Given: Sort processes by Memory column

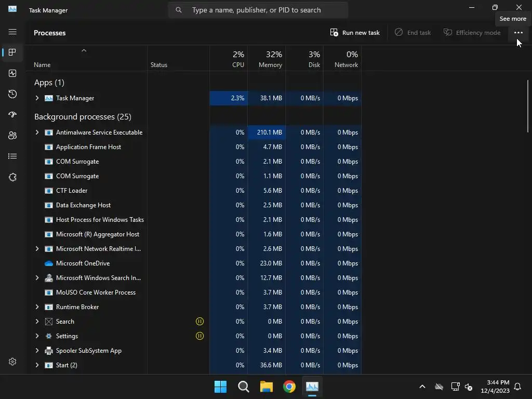Looking at the screenshot, I should pos(267,59).
